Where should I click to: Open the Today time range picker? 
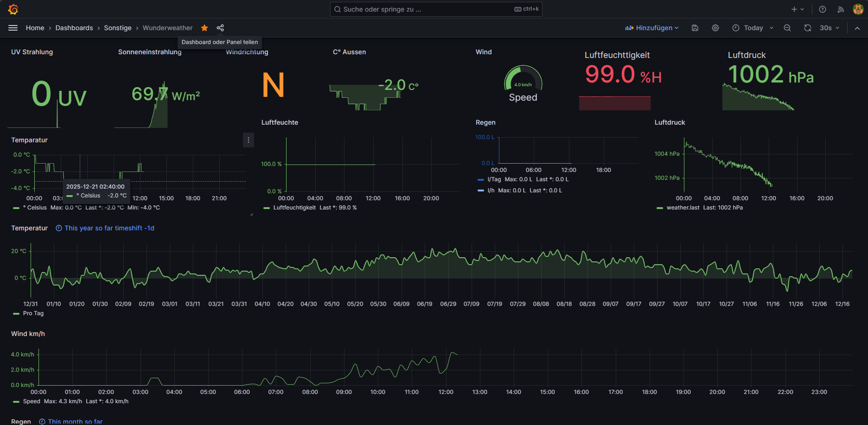(x=753, y=28)
